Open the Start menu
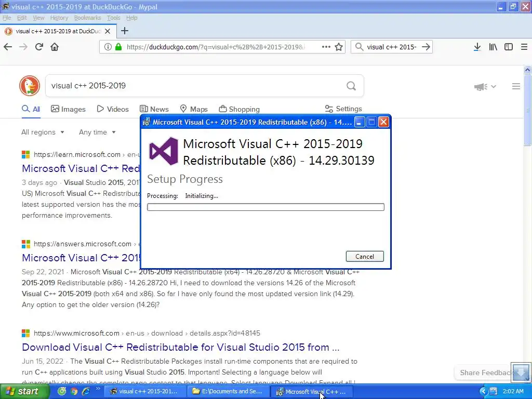 pyautogui.click(x=24, y=392)
